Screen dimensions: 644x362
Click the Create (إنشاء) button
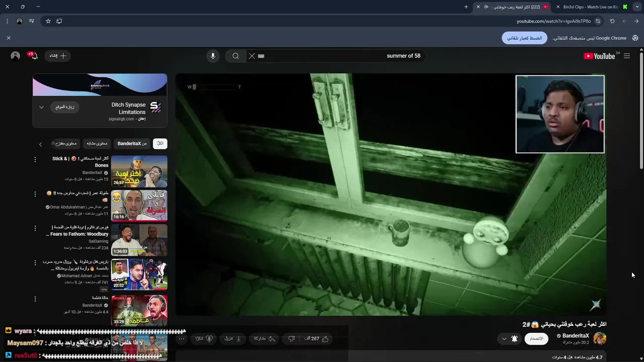coord(58,56)
